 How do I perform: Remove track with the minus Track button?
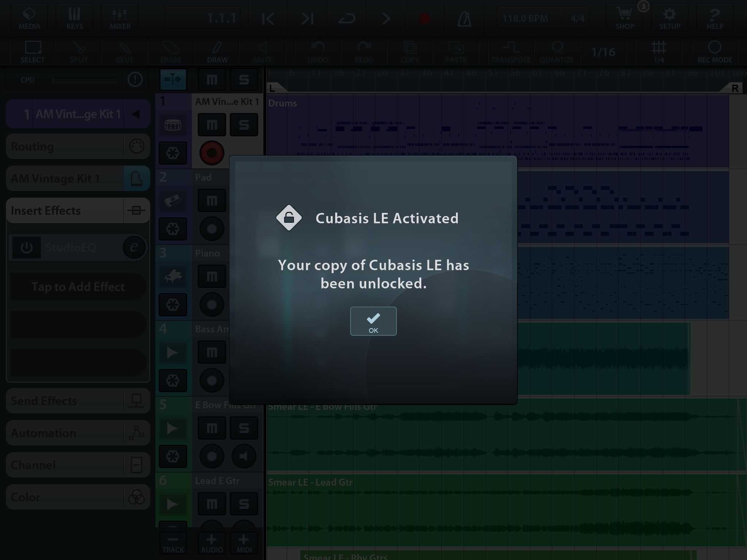173,543
